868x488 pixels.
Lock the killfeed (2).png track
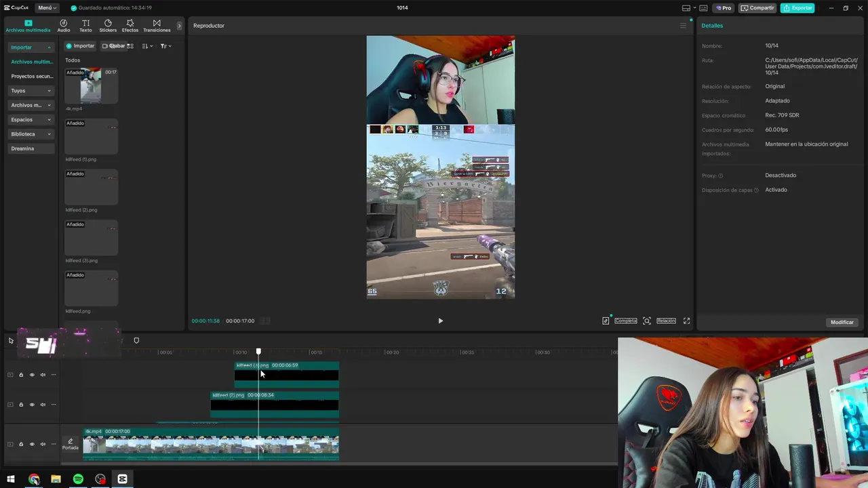point(21,405)
